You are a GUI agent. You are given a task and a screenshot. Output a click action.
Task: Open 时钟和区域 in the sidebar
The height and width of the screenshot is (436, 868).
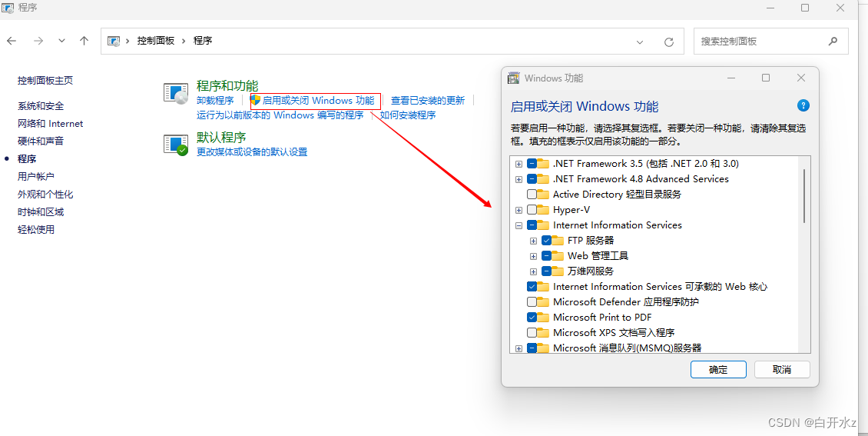click(x=41, y=212)
